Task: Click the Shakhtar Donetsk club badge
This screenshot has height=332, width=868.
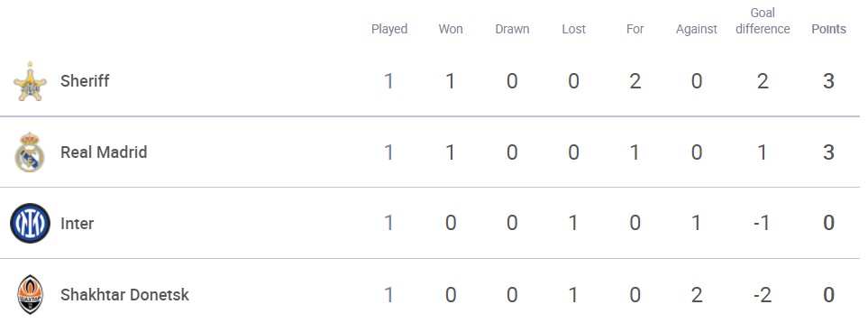Action: pos(30,294)
